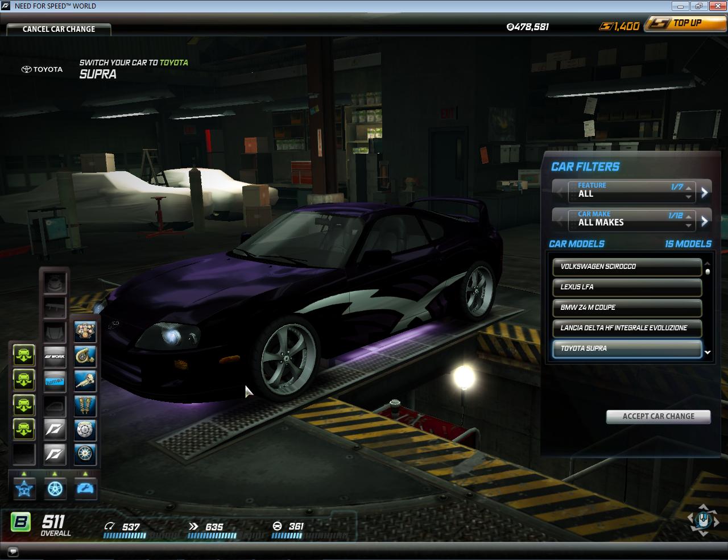Viewport: 728px width, 560px height.
Task: Select the brake disc part slot
Action: coord(85,430)
